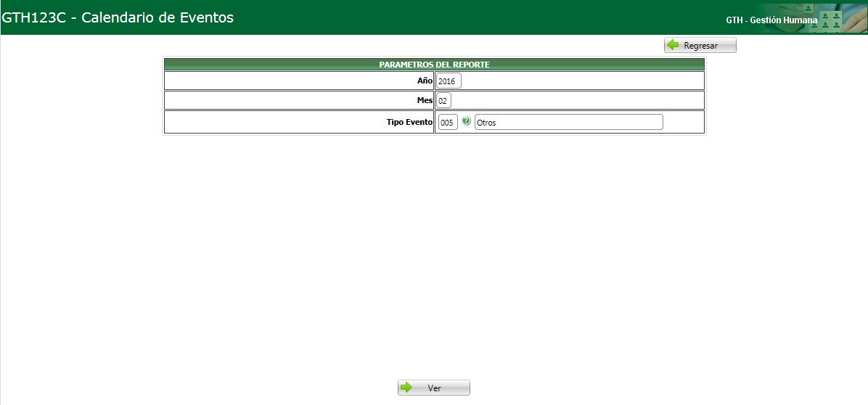This screenshot has width=868, height=405.
Task: Click the Año label
Action: point(425,81)
